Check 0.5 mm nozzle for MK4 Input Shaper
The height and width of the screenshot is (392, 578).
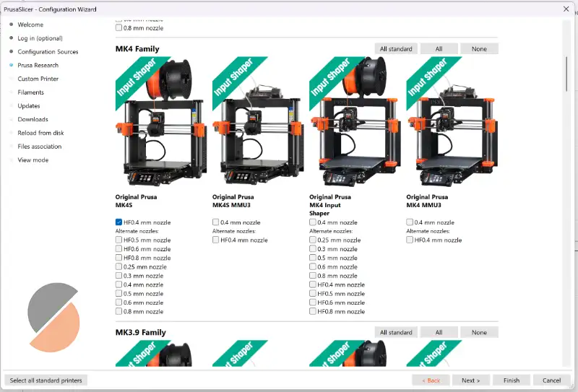tap(313, 258)
